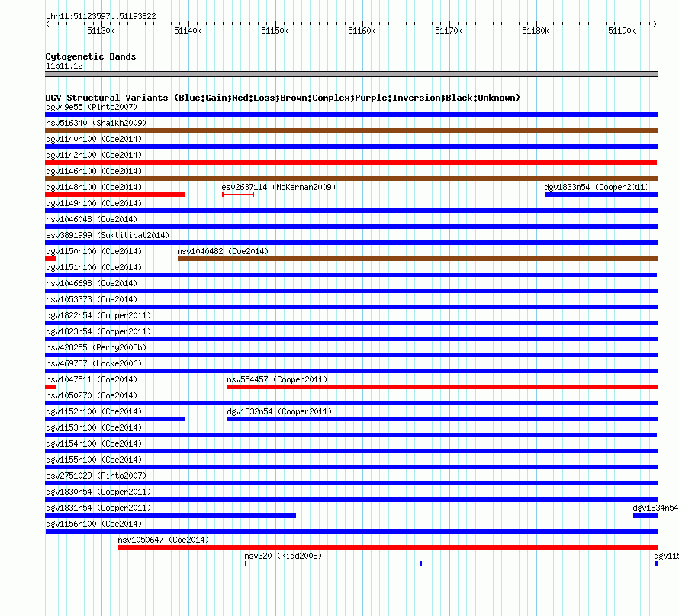The width and height of the screenshot is (679, 616).
Task: Open the nsv1050647 (Coe2014) label
Action: [x=163, y=540]
